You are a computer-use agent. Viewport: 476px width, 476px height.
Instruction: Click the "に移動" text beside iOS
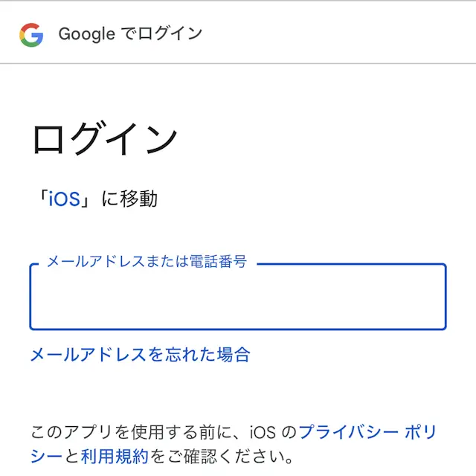(129, 199)
